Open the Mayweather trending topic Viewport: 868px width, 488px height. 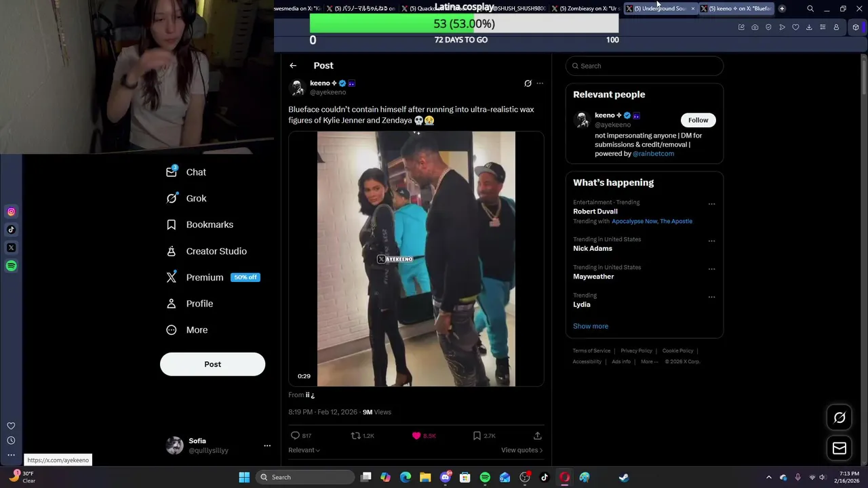point(593,277)
